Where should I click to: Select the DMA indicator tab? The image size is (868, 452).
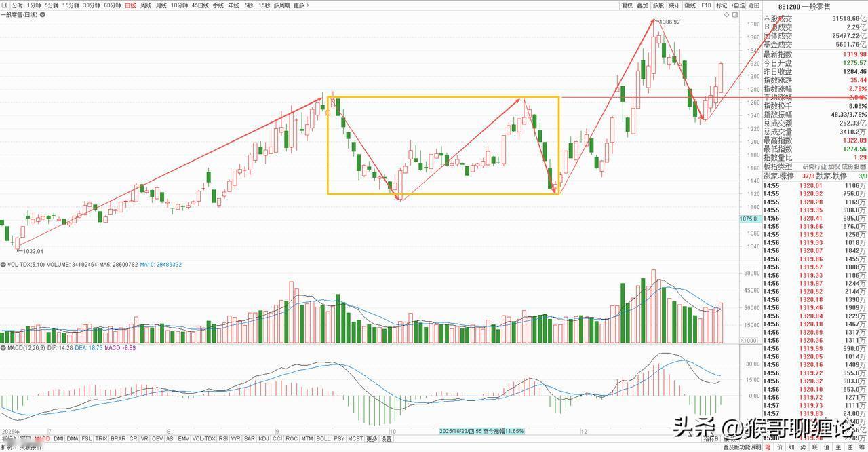tap(73, 439)
